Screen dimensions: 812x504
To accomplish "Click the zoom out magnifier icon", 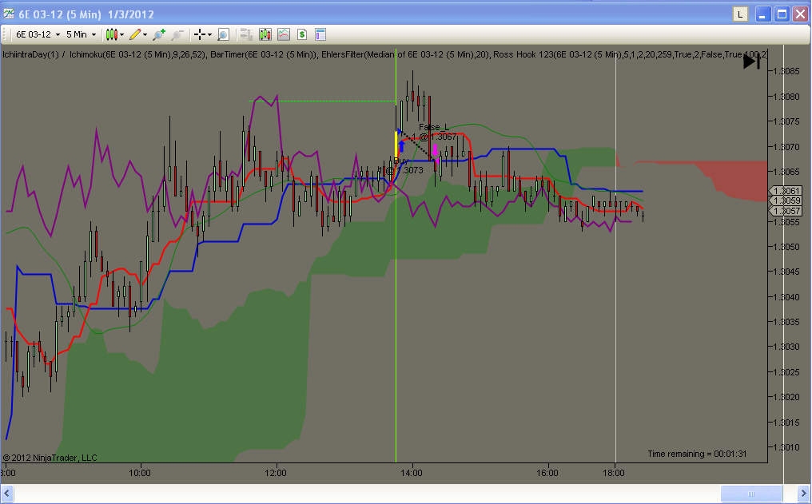I will (177, 34).
